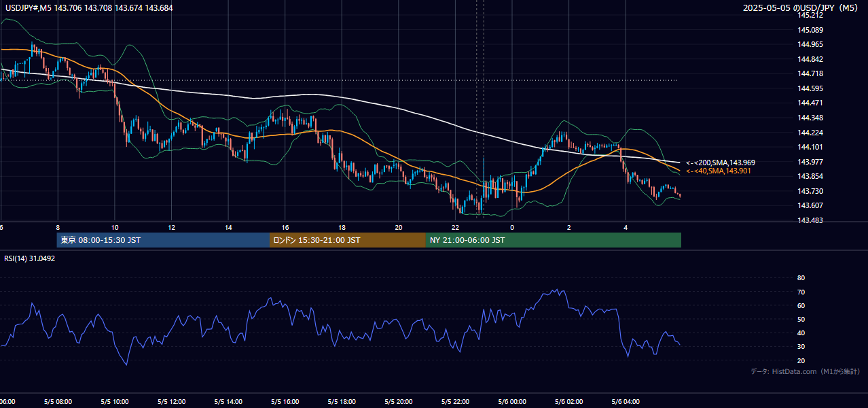Click hour tick 22 under price chart
This screenshot has height=408, width=868.
click(455, 227)
